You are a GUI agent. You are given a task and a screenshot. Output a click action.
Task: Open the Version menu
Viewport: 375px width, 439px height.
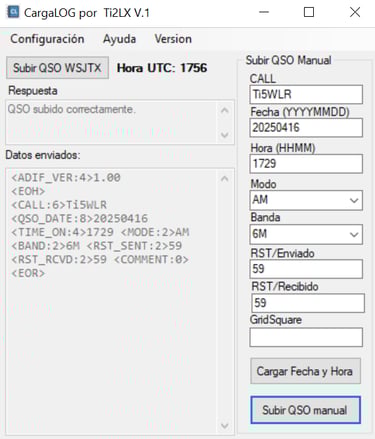(x=173, y=39)
